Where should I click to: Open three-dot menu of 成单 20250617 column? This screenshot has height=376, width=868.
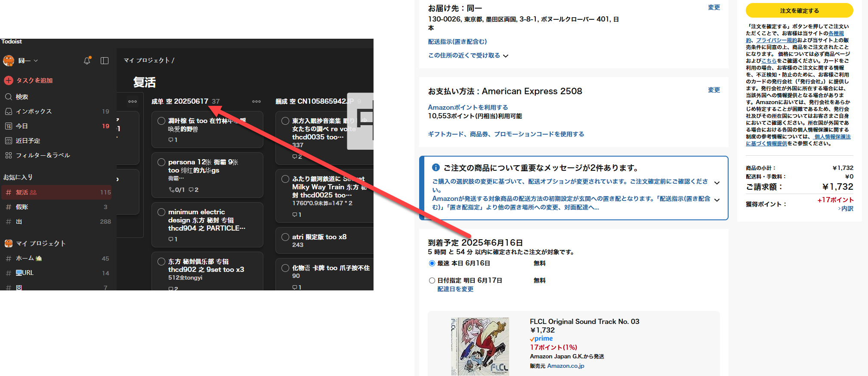pyautogui.click(x=256, y=102)
